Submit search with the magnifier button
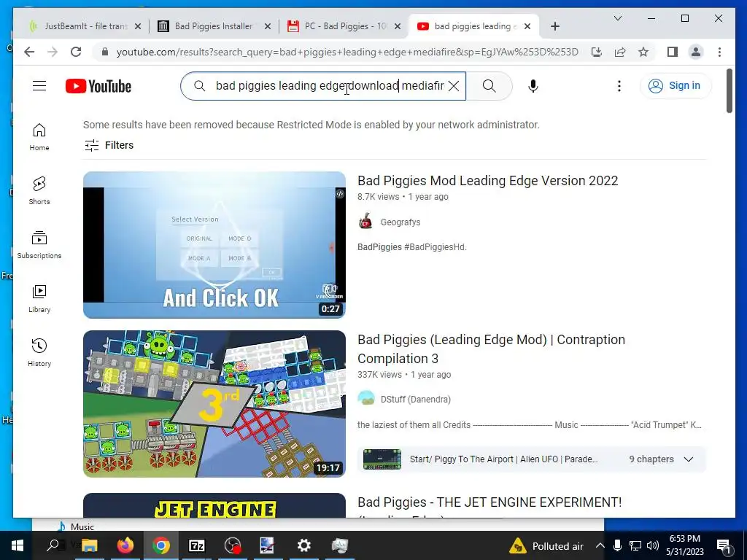The height and width of the screenshot is (560, 747). [489, 86]
